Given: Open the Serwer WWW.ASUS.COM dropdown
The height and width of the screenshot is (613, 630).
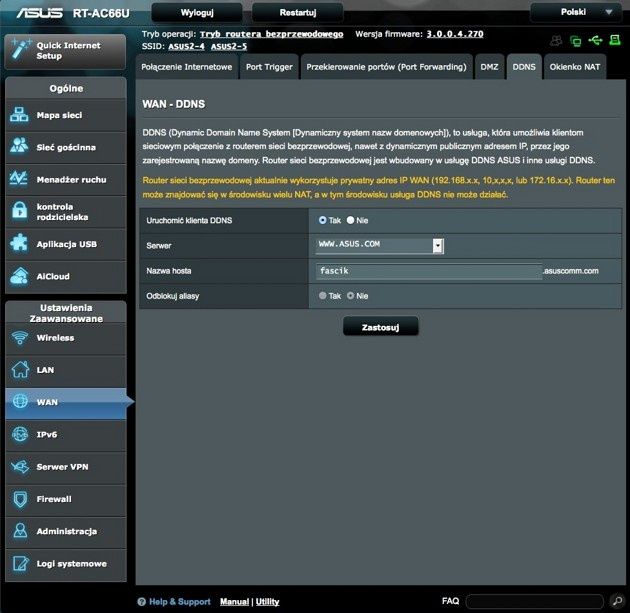Looking at the screenshot, I should [380, 245].
